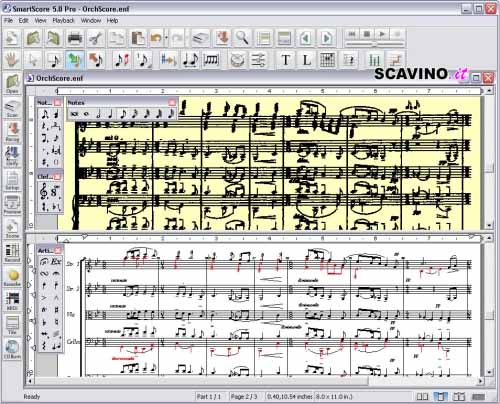Select the L lyrics tool
Viewport: 500px width, 404px height.
(306, 60)
